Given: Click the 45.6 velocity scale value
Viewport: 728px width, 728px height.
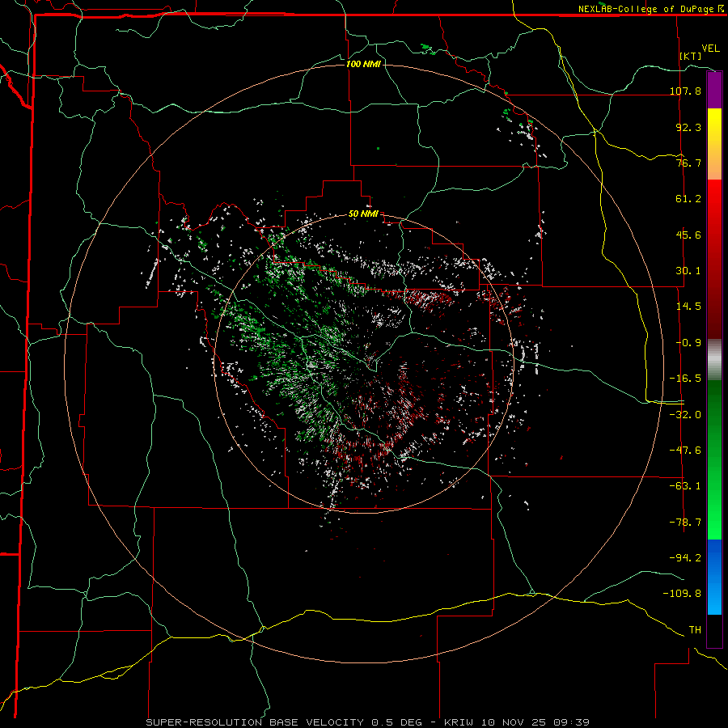Looking at the screenshot, I should pos(688,235).
